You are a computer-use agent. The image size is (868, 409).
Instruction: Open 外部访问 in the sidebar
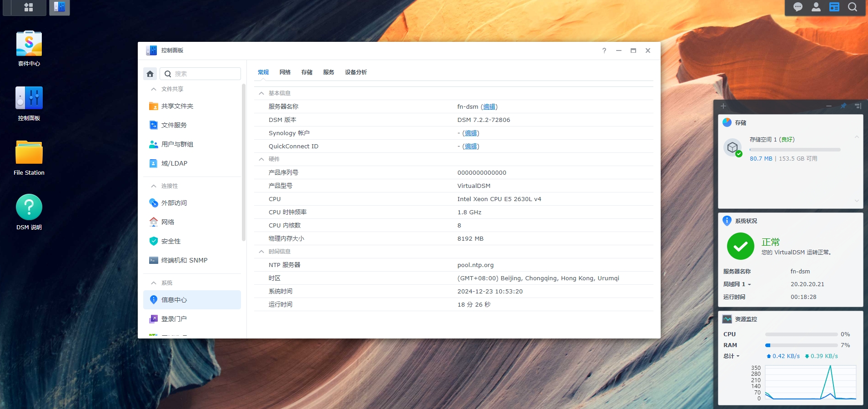coord(192,203)
